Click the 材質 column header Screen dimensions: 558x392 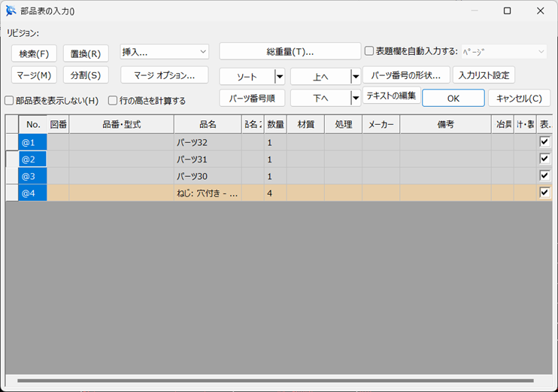point(305,124)
